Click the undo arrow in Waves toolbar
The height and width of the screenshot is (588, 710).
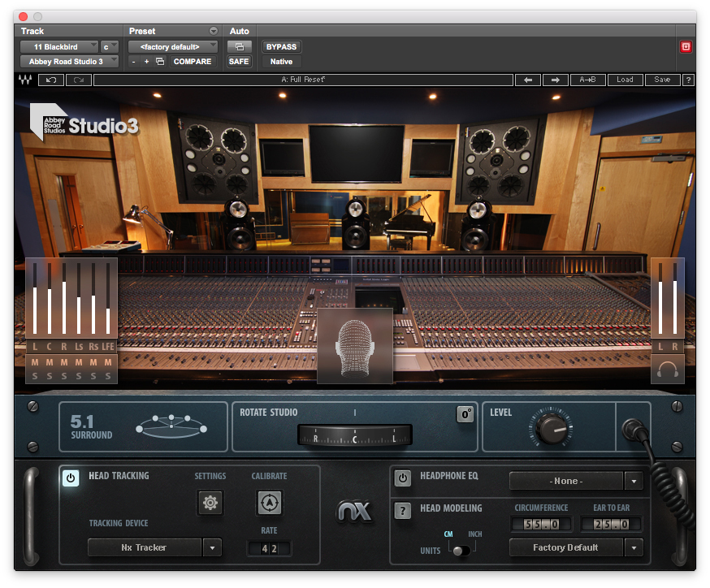[x=51, y=80]
